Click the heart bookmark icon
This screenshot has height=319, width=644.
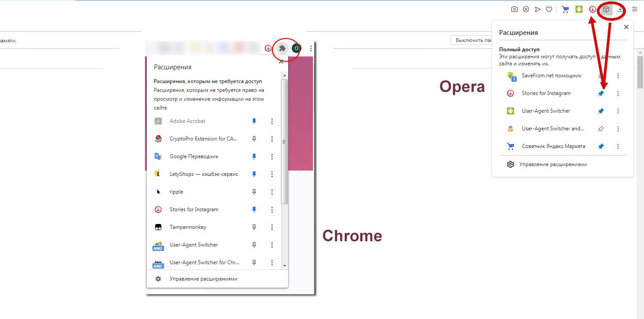[x=549, y=9]
